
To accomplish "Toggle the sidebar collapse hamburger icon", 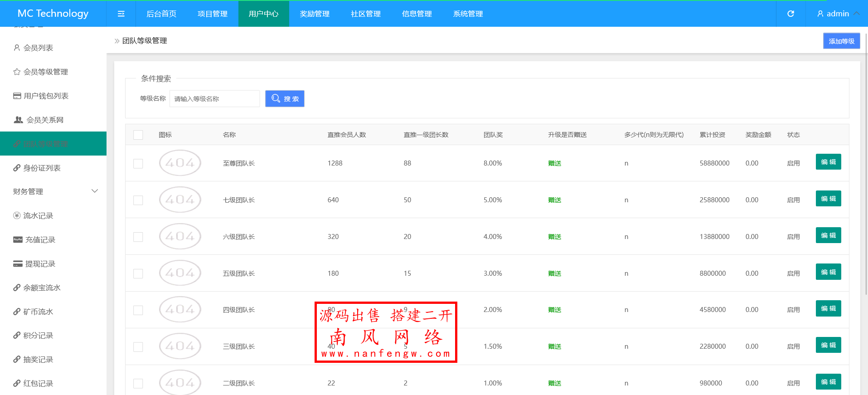I will pyautogui.click(x=121, y=14).
